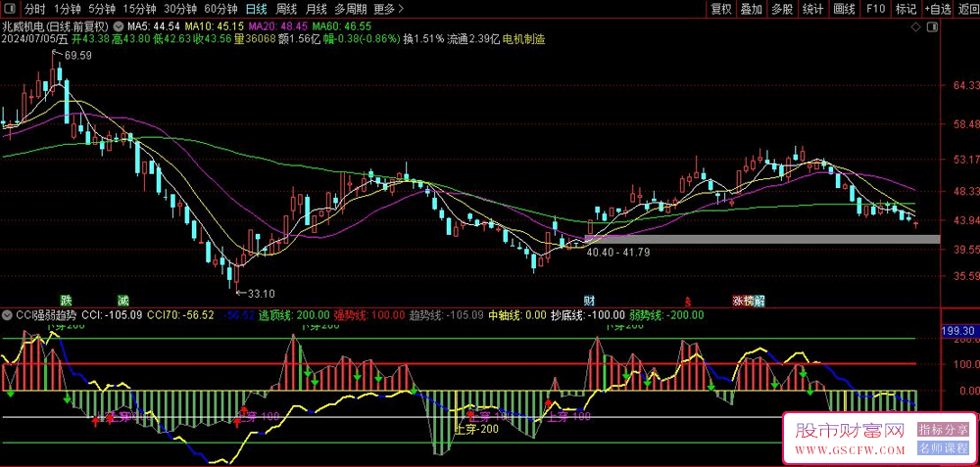Image resolution: width=980 pixels, height=467 pixels.
Task: Click the 33.10 low price label
Action: point(262,292)
